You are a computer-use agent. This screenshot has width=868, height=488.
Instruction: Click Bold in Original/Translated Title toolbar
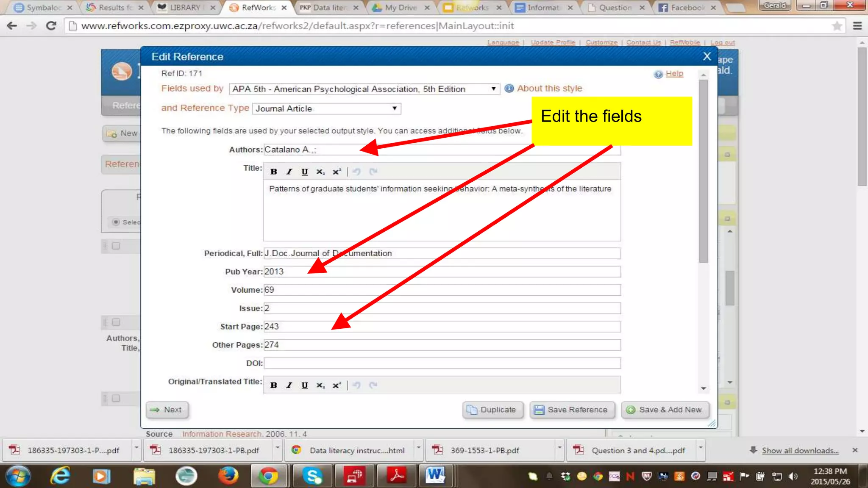point(273,385)
